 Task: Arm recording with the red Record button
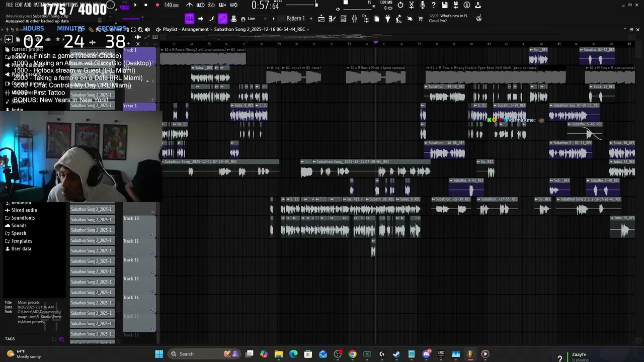click(157, 5)
